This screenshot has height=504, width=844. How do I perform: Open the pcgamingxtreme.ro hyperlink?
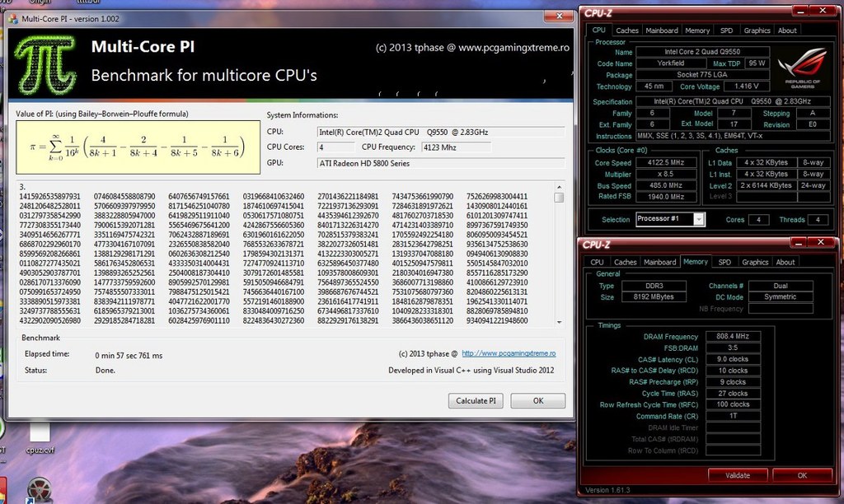(x=509, y=353)
